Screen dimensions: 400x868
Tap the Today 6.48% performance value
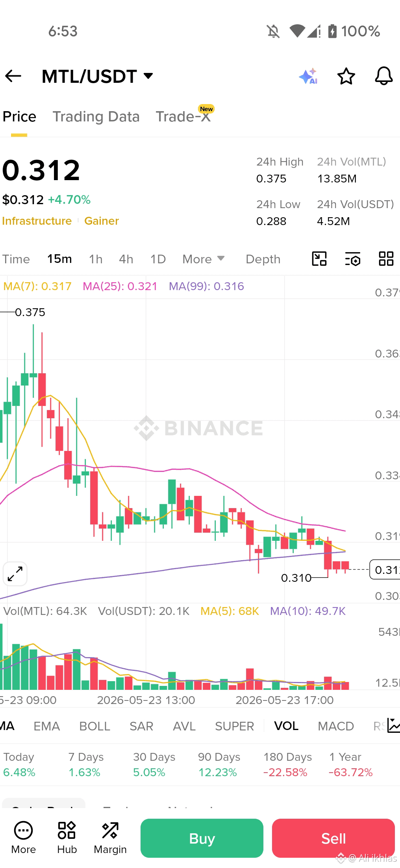click(19, 772)
